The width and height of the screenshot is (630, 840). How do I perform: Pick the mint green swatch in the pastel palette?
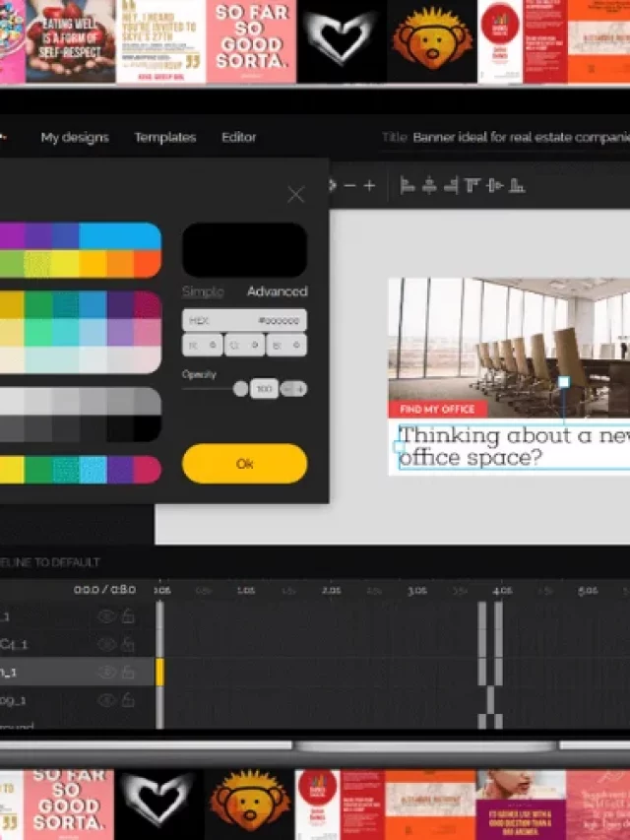[38, 333]
